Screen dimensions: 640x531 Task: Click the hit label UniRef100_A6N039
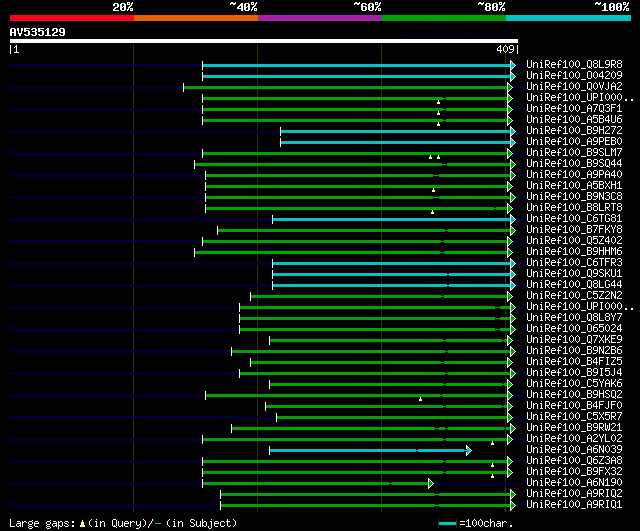pos(574,450)
